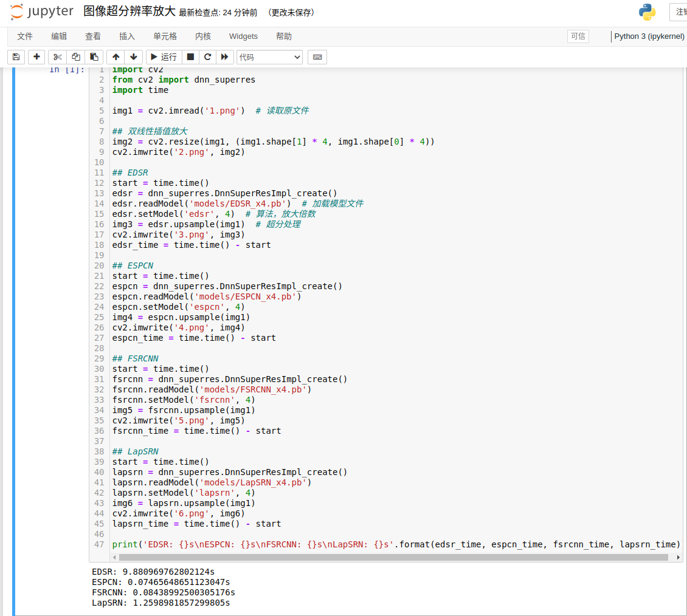Rename notebook title 图像超分辨率放大
The height and width of the screenshot is (616, 687).
tap(129, 12)
